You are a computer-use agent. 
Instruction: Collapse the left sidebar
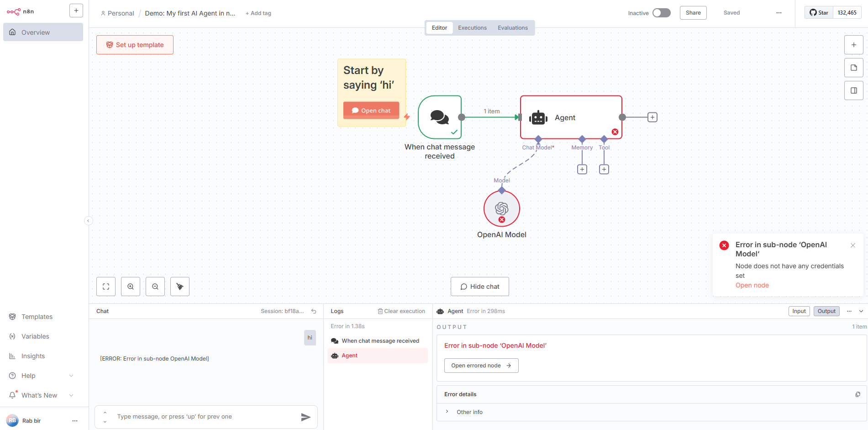click(x=88, y=221)
